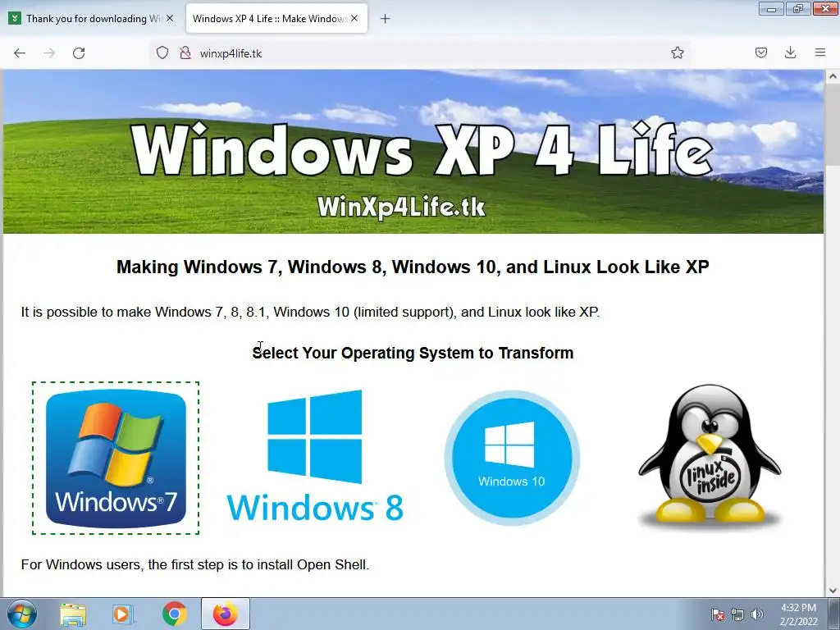
Task: Click the page scrollbar down arrow
Action: coord(832,590)
